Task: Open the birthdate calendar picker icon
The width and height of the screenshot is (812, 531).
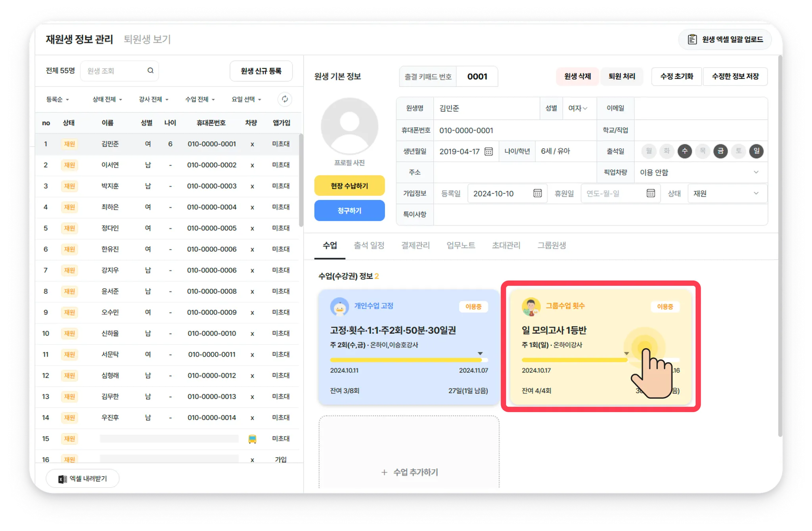Action: click(488, 151)
